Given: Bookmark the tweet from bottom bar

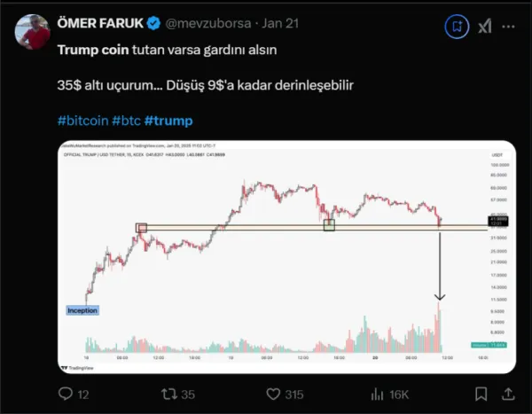Looking at the screenshot, I should (481, 394).
